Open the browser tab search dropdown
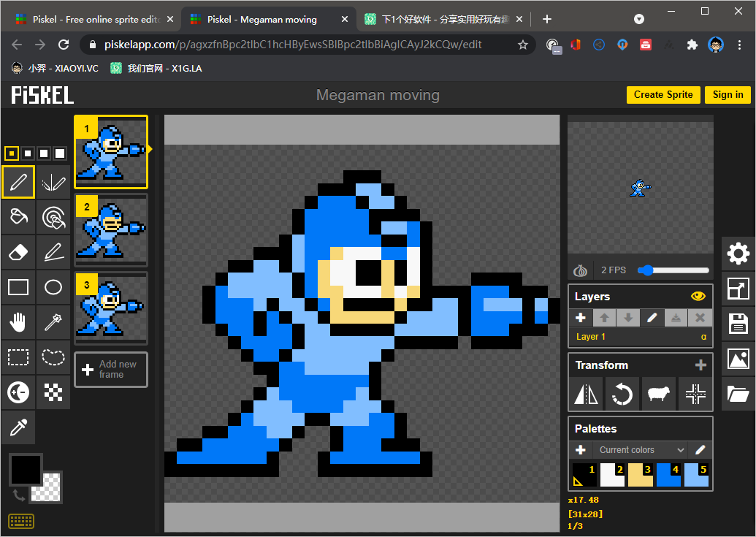The height and width of the screenshot is (537, 756). pyautogui.click(x=639, y=19)
